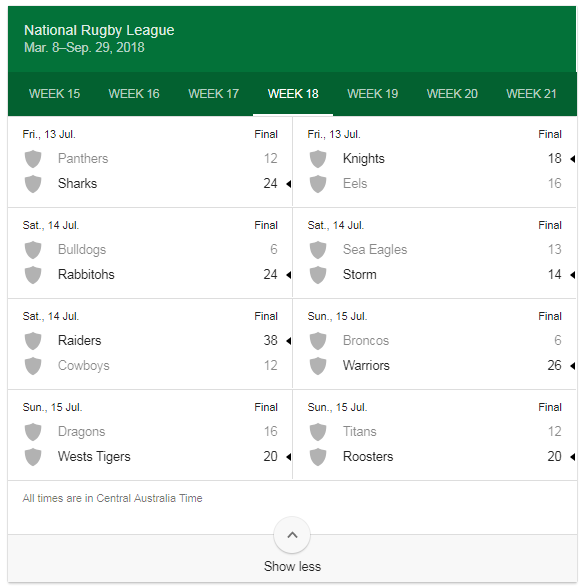Open the National Rugby League title link

click(99, 30)
